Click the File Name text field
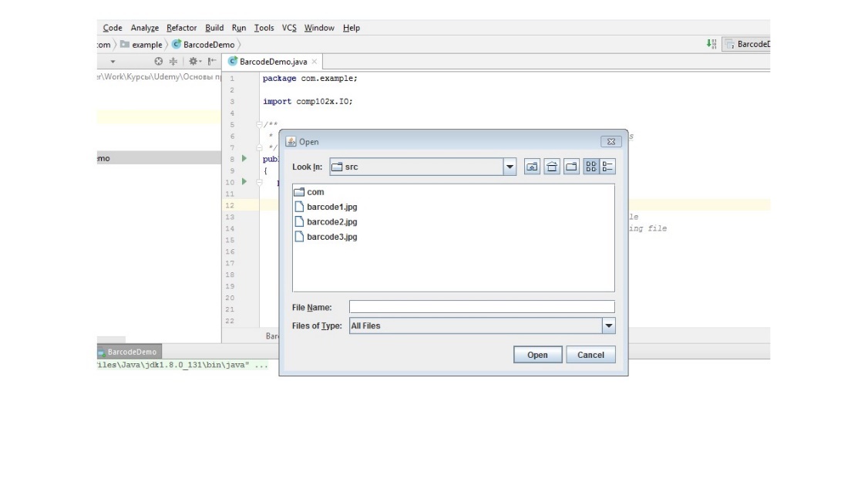This screenshot has height=489, width=868. tap(481, 307)
